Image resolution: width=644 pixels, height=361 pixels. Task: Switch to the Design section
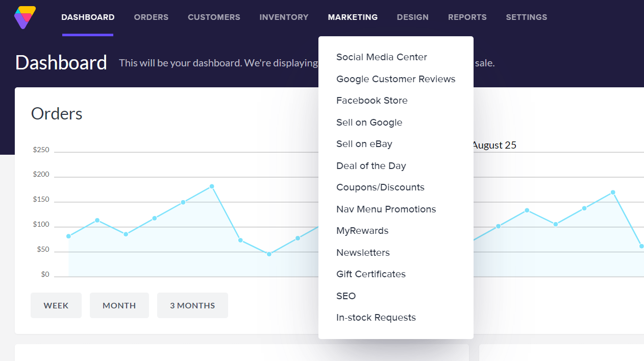pos(413,17)
